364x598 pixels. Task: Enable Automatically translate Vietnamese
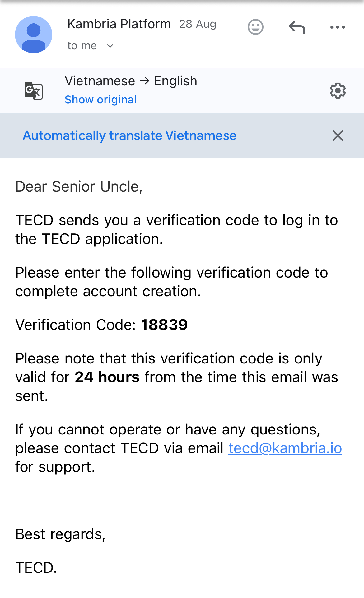coord(129,136)
